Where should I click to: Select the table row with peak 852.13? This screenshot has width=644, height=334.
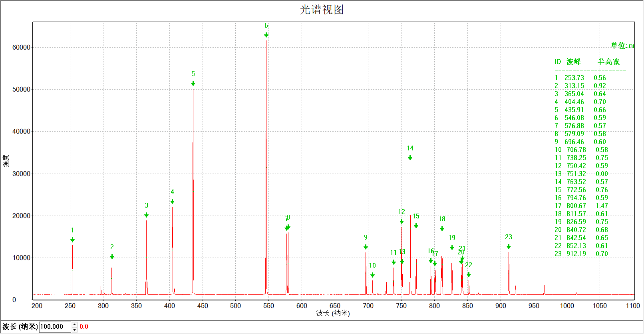pyautogui.click(x=581, y=246)
